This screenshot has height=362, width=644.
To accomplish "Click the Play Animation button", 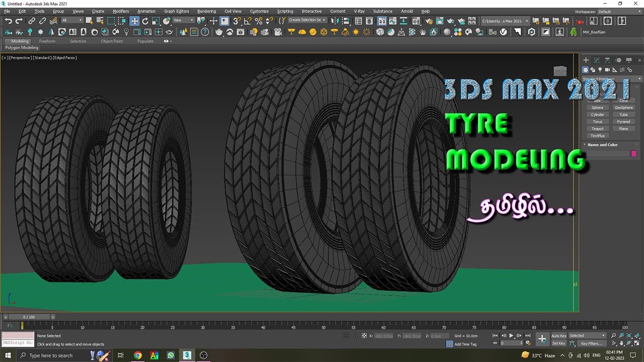I will coord(511,335).
